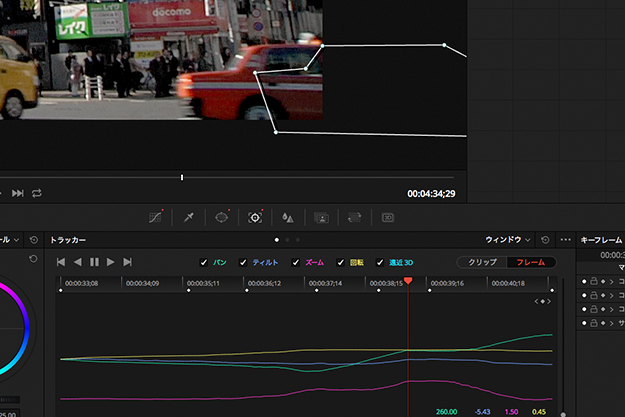The height and width of the screenshot is (417, 625).
Task: Open the Key palette icon
Action: [322, 216]
